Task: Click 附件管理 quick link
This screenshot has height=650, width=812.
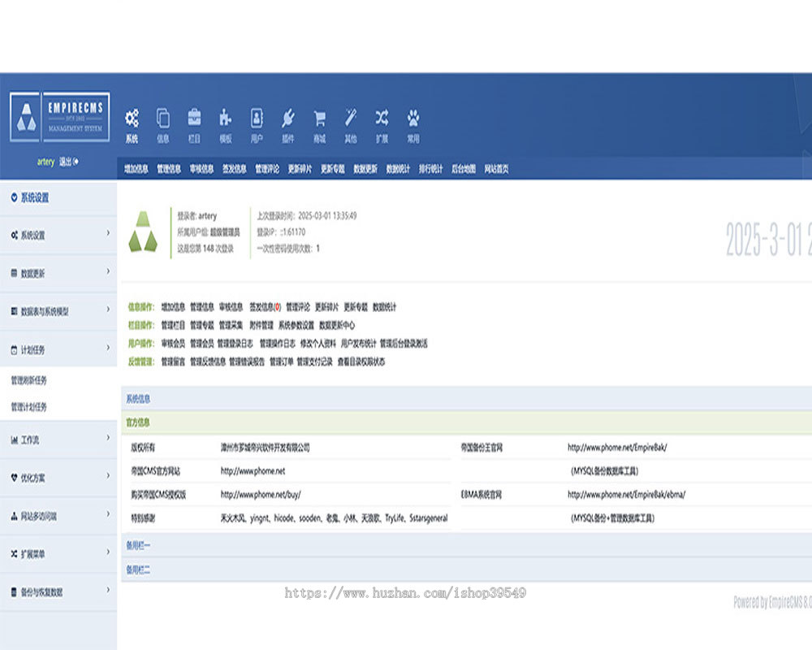Action: [x=261, y=326]
